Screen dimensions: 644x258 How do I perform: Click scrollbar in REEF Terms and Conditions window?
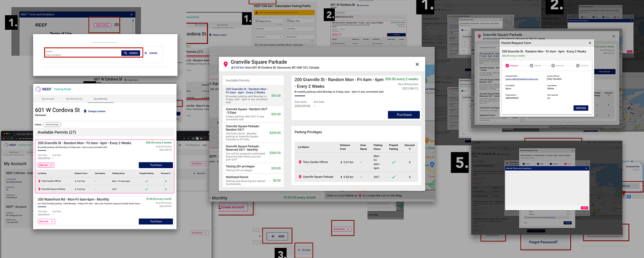tap(133, 21)
